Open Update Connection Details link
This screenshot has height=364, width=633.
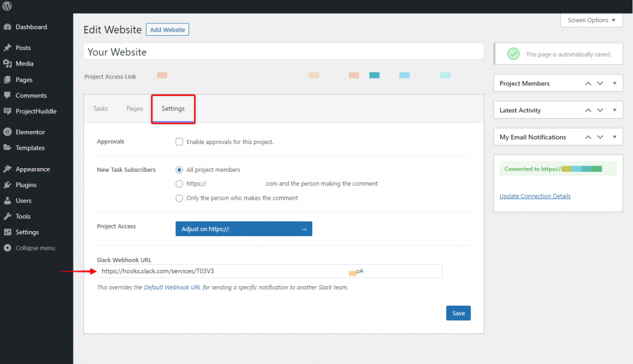[536, 196]
